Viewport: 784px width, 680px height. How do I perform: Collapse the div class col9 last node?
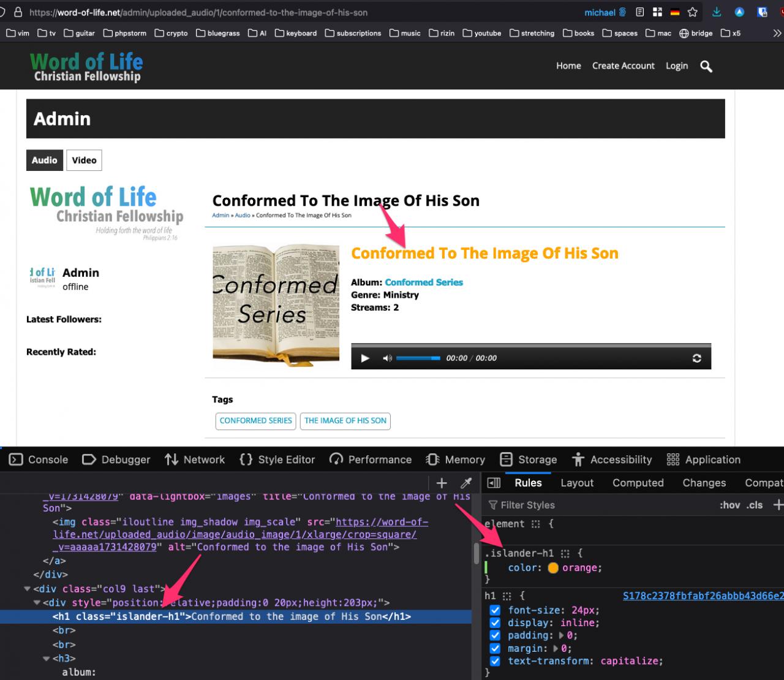click(27, 589)
